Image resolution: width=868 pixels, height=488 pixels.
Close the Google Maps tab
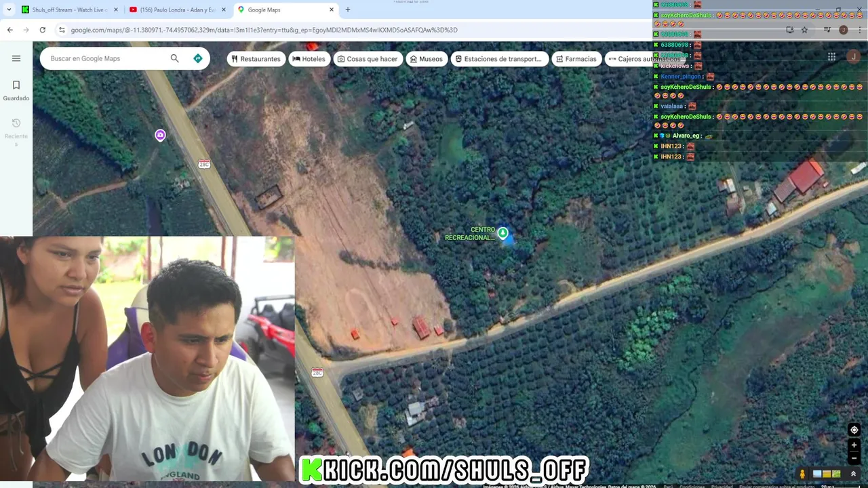(332, 9)
